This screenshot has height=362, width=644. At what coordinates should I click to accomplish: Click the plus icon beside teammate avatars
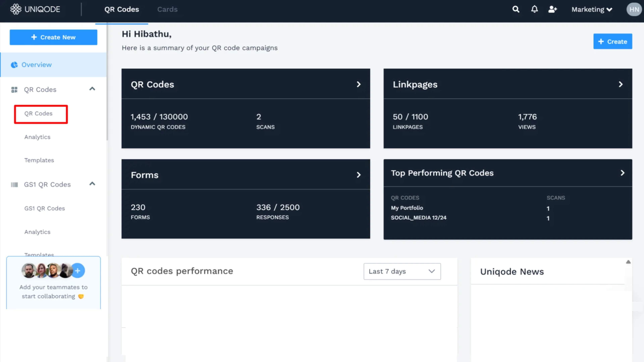78,270
